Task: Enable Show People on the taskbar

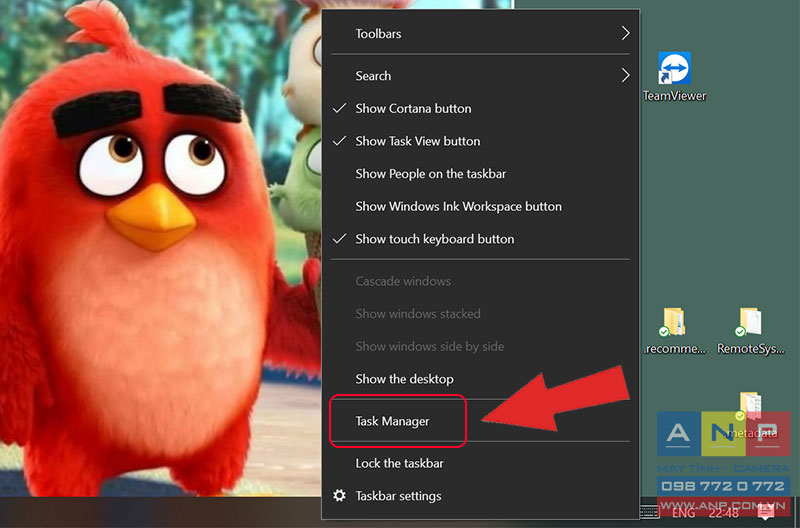Action: pyautogui.click(x=480, y=173)
